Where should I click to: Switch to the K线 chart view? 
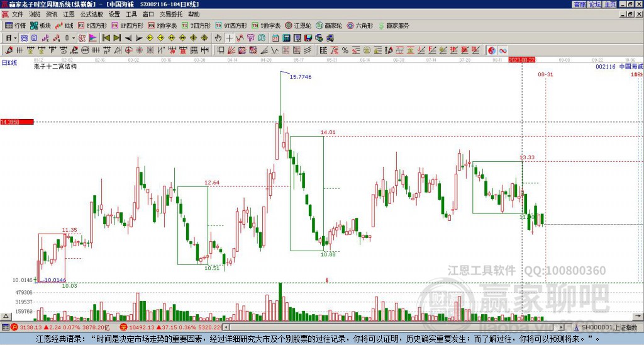pyautogui.click(x=64, y=25)
